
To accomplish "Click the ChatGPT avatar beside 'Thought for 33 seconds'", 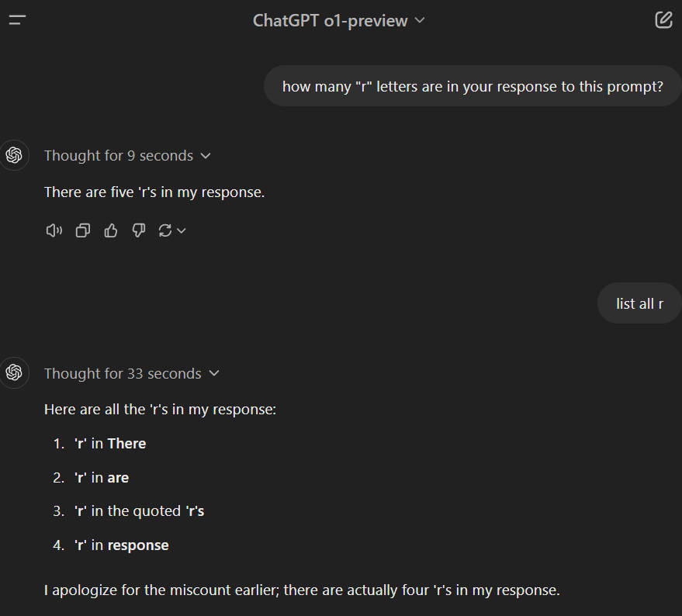I will (13, 373).
